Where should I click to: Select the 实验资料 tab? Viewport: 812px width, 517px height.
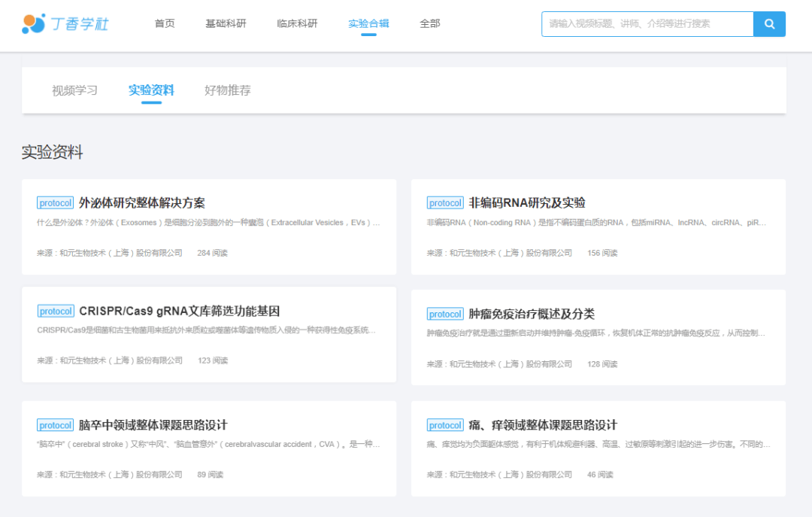click(151, 90)
